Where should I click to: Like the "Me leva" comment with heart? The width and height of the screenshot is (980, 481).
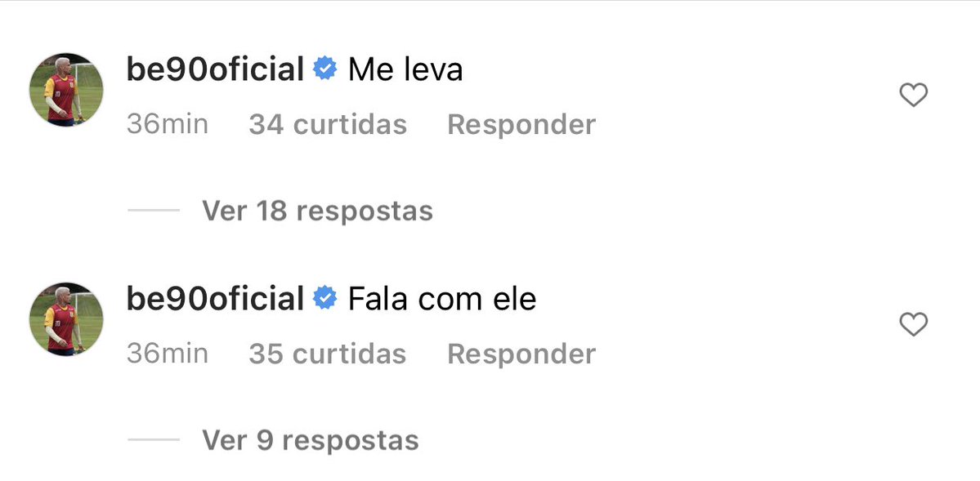pyautogui.click(x=913, y=96)
